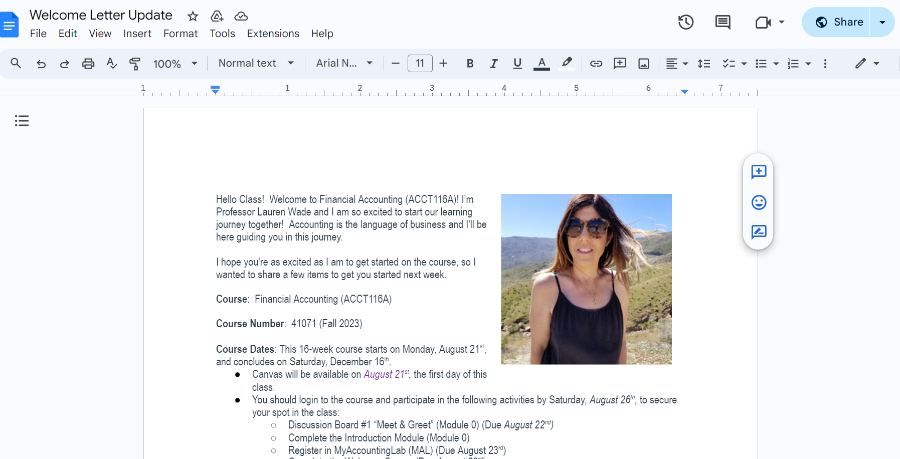Open the text color picker
The height and width of the screenshot is (459, 900).
coord(542,63)
